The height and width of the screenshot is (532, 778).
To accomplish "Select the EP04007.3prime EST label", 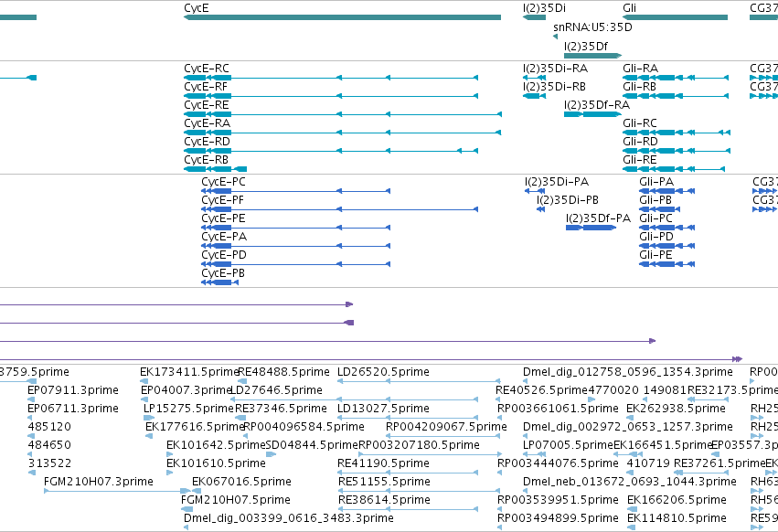I will tap(187, 390).
